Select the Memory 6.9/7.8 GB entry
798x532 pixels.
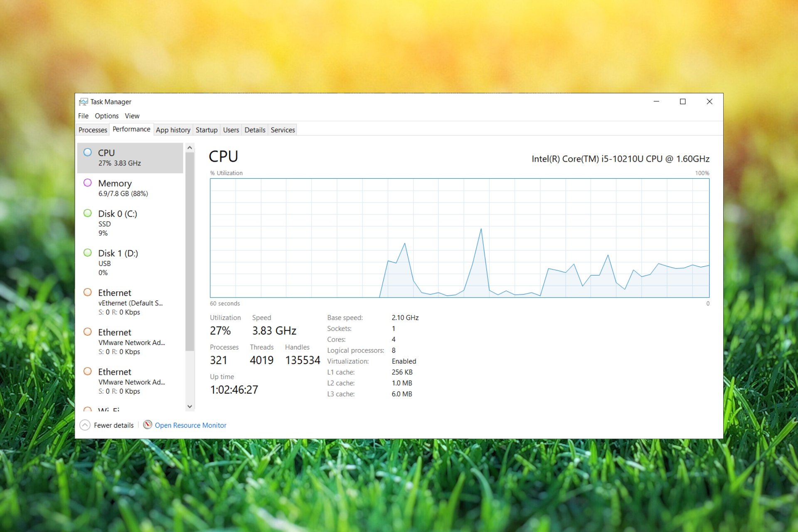click(x=130, y=188)
